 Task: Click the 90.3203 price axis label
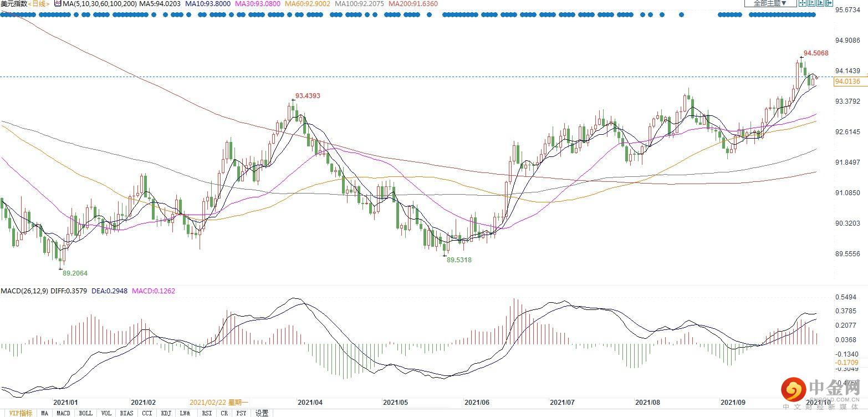(848, 223)
